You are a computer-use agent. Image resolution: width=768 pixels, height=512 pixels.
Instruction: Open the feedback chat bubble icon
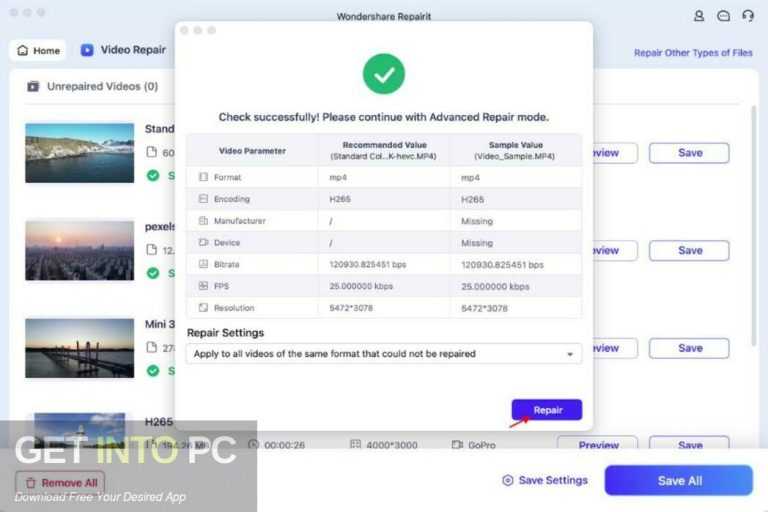click(x=724, y=16)
